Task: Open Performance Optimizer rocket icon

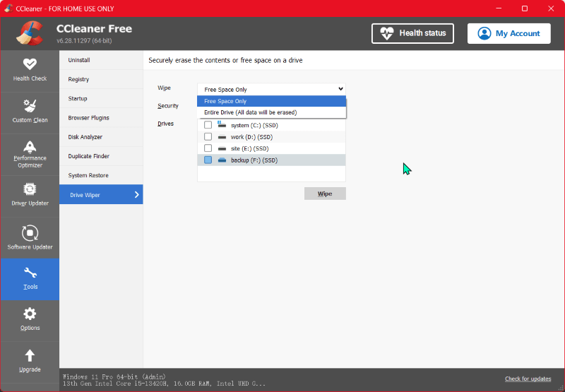Action: [x=30, y=147]
